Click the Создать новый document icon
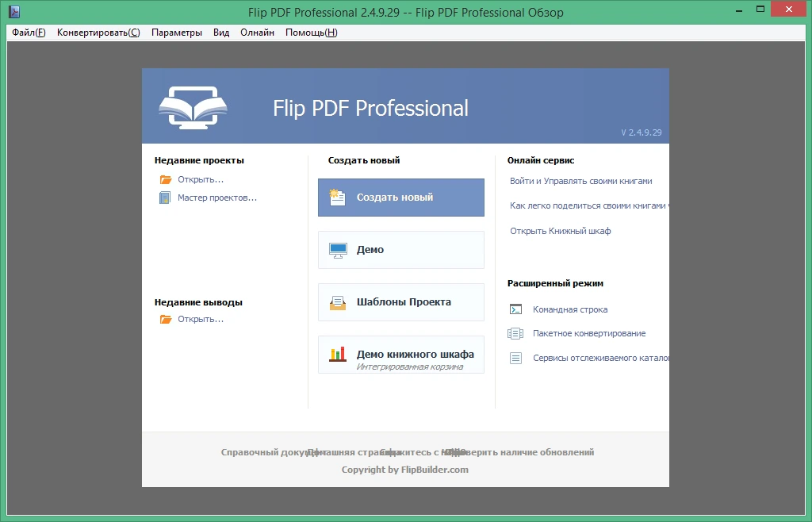Viewport: 812px width, 522px height. 337,198
